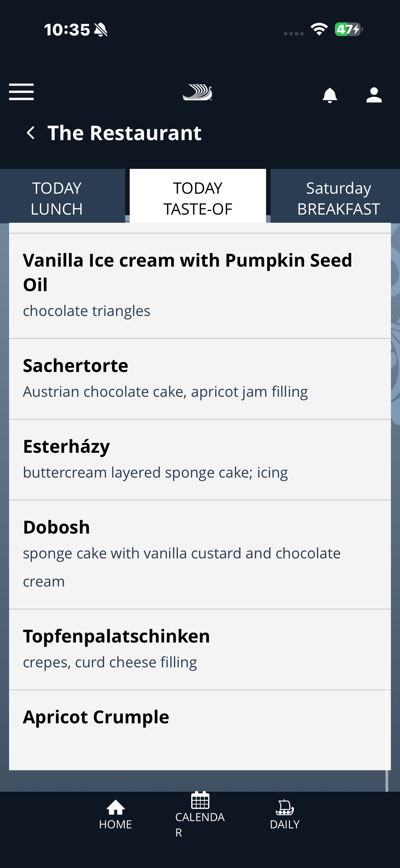400x868 pixels.
Task: Tap The Restaurant page title
Action: [125, 133]
